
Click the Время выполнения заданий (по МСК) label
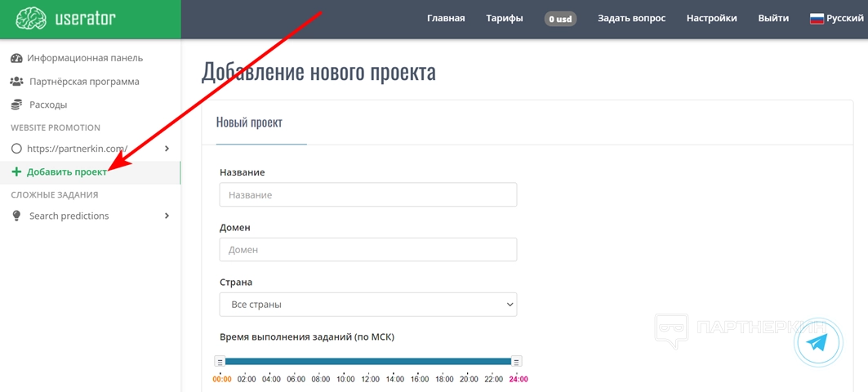click(x=307, y=336)
